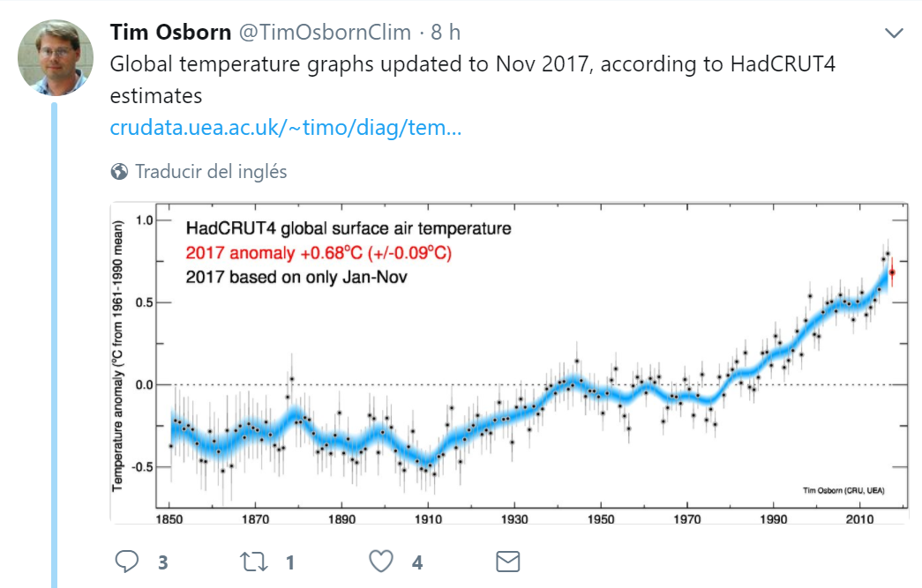Expand tweet options with the chevron arrow

coord(894,33)
